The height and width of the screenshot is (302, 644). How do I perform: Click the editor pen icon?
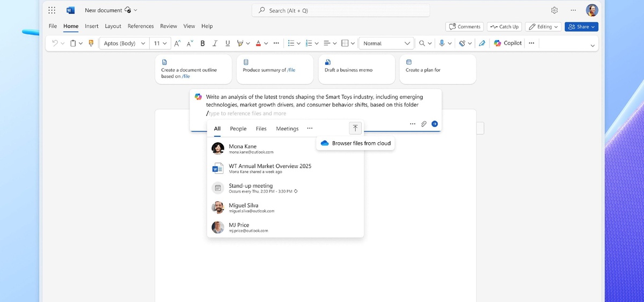tap(482, 43)
